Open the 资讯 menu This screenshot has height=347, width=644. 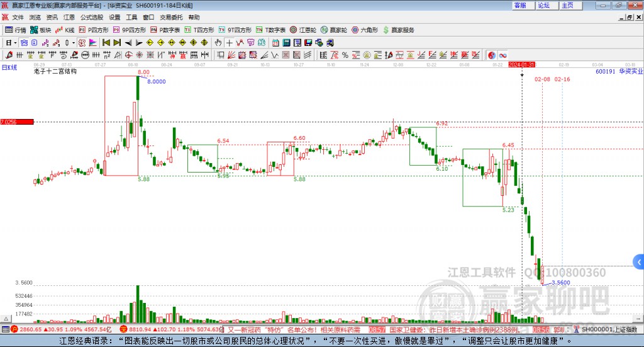(52, 17)
